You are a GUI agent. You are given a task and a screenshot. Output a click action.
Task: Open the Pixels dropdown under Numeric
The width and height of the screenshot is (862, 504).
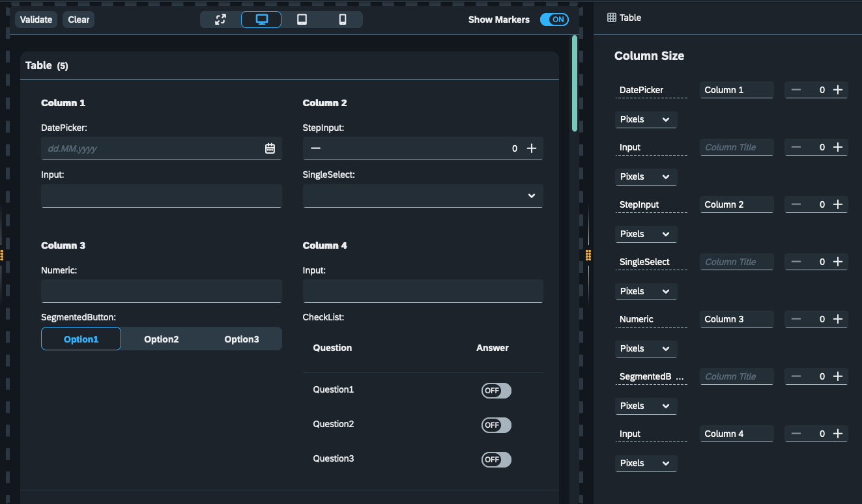(646, 348)
